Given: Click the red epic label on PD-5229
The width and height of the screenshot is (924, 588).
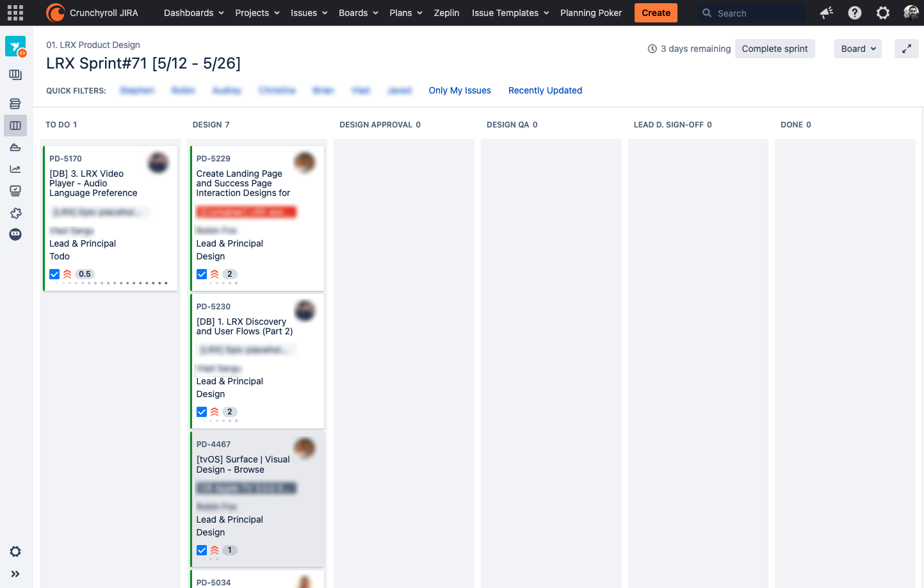Looking at the screenshot, I should [247, 212].
